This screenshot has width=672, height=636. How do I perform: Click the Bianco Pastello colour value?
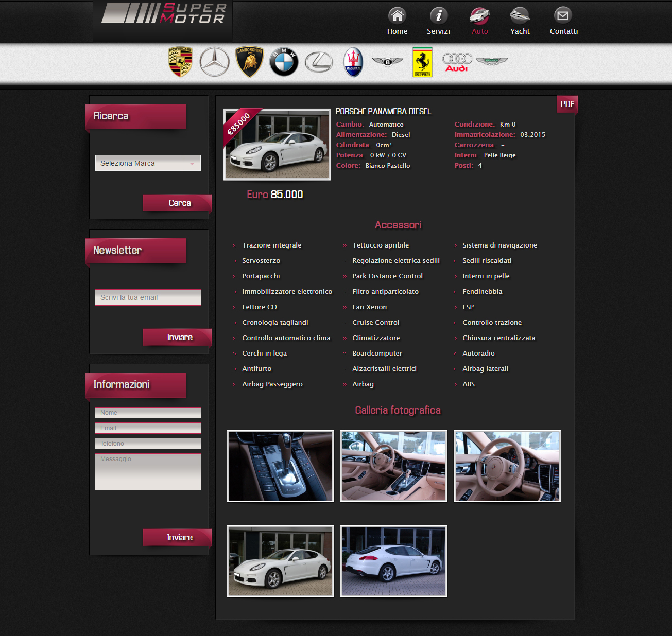click(x=388, y=166)
